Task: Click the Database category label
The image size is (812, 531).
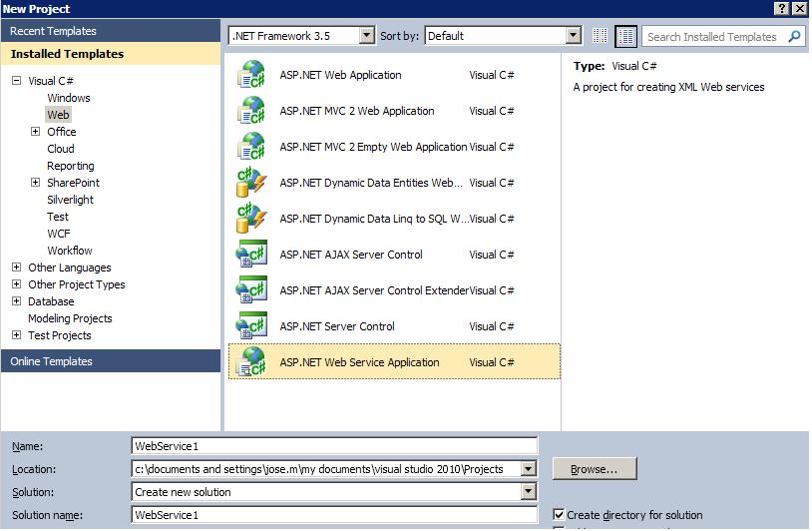Action: click(51, 301)
